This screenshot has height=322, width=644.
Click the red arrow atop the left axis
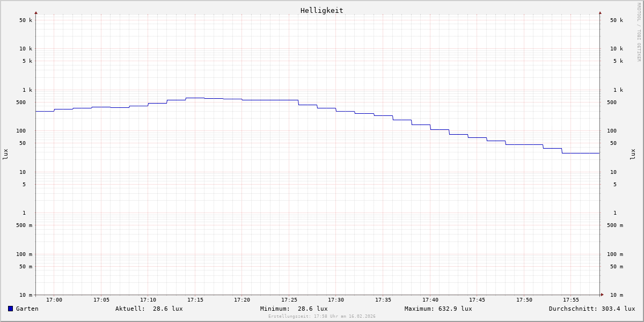pyautogui.click(x=36, y=12)
